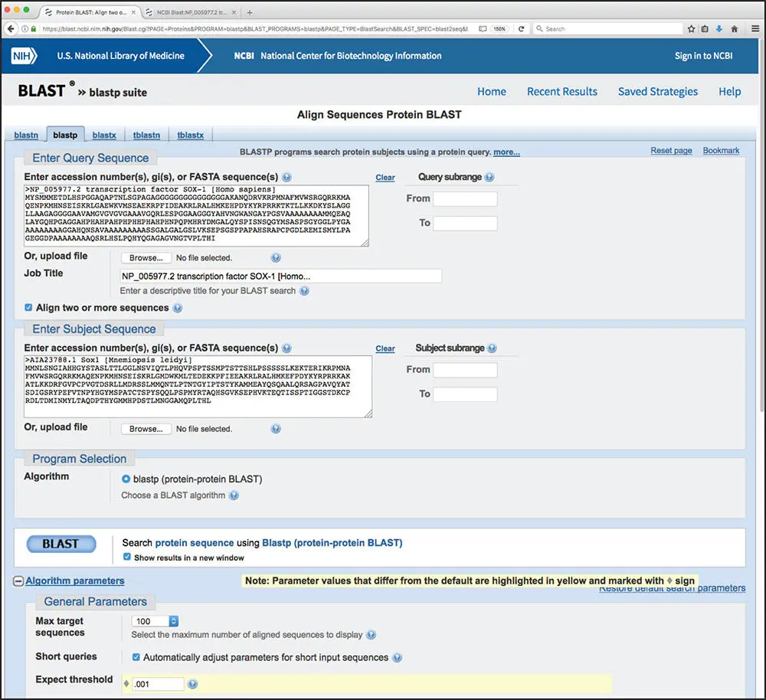766x700 pixels.
Task: Go to BLAST Home
Action: (x=492, y=91)
